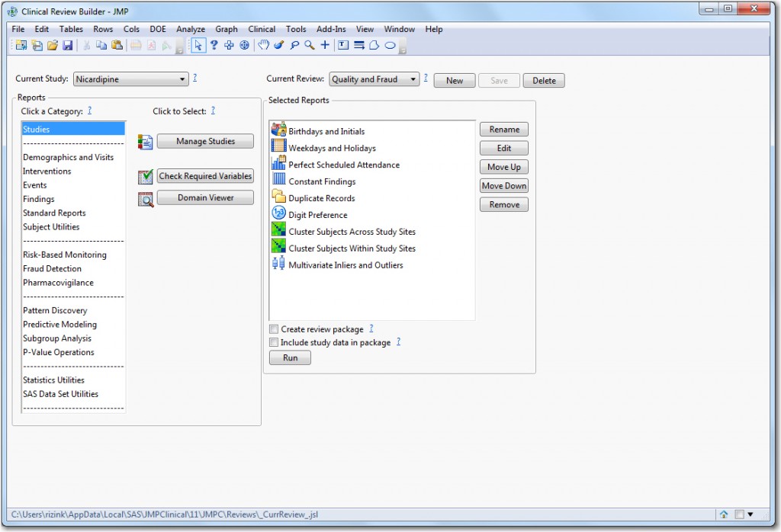Screen dimensions: 781x532
Task: Open the File menu
Action: 18,29
